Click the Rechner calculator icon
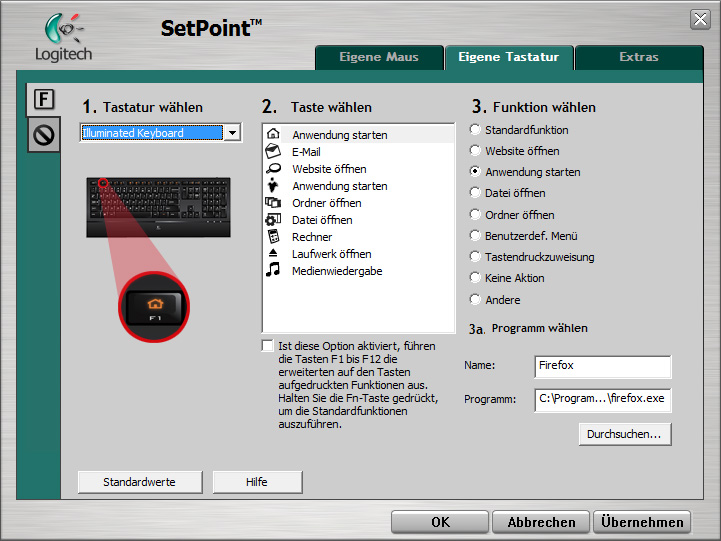The height and width of the screenshot is (541, 721). point(273,236)
